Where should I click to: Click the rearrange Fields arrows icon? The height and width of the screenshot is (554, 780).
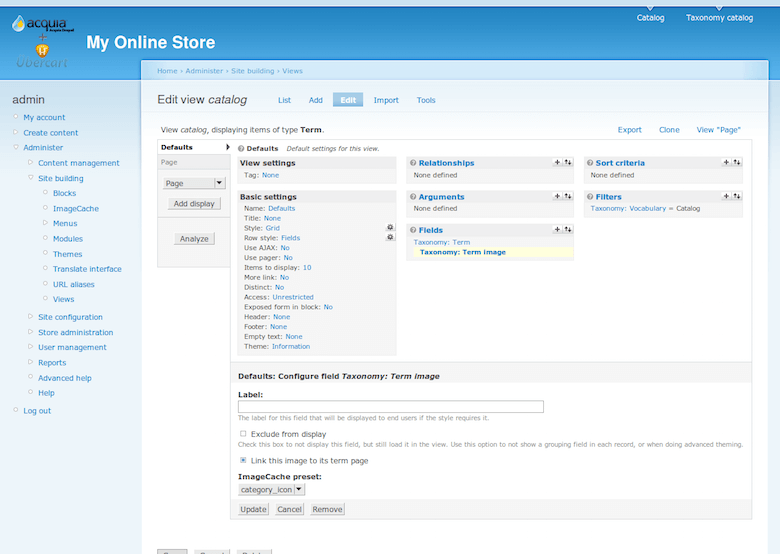(x=568, y=230)
